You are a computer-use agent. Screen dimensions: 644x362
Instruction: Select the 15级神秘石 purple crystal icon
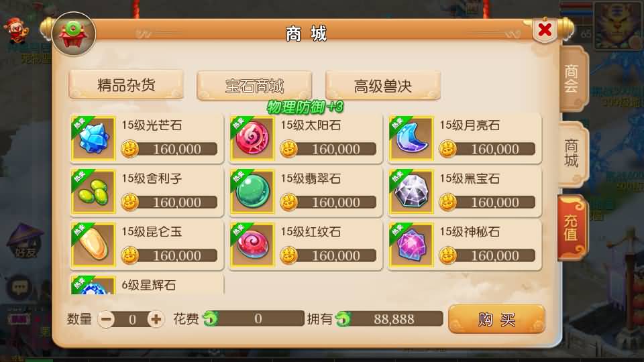pyautogui.click(x=411, y=245)
